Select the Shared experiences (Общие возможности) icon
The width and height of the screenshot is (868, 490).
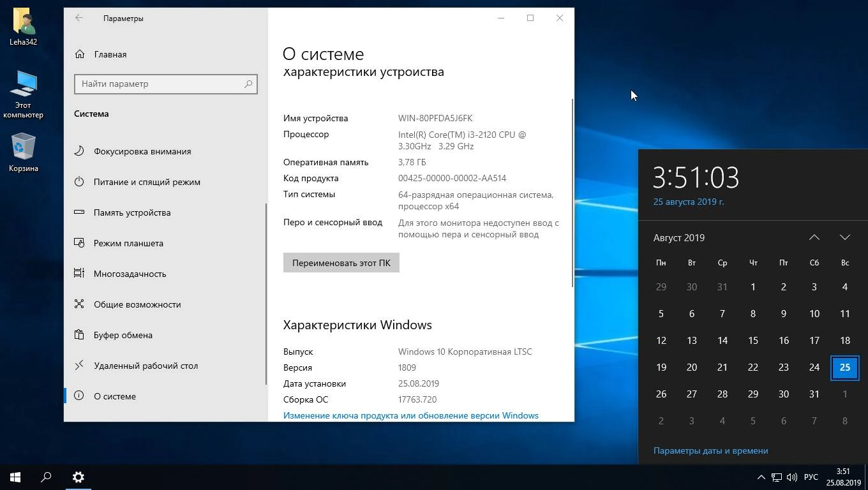point(79,304)
